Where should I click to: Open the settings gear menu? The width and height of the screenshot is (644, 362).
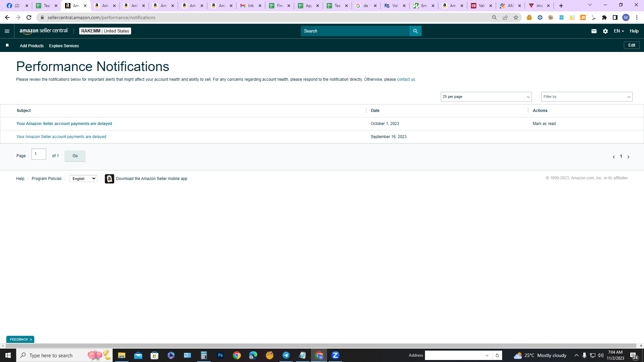605,31
